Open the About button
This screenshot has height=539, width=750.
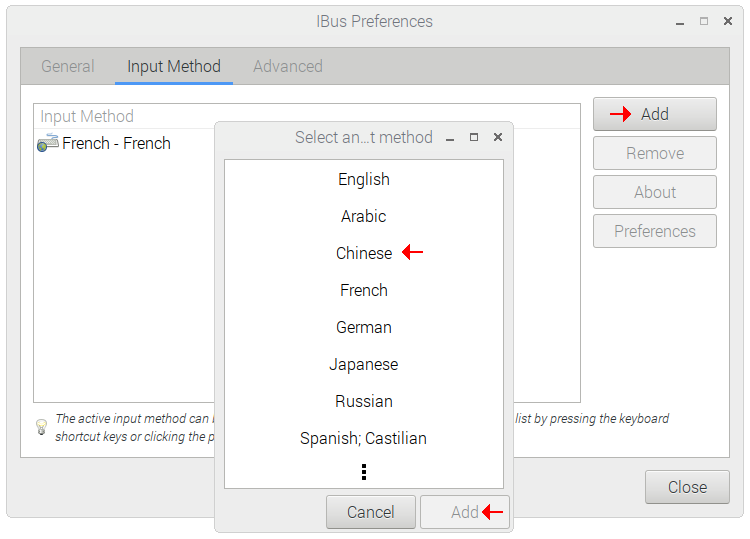[655, 192]
